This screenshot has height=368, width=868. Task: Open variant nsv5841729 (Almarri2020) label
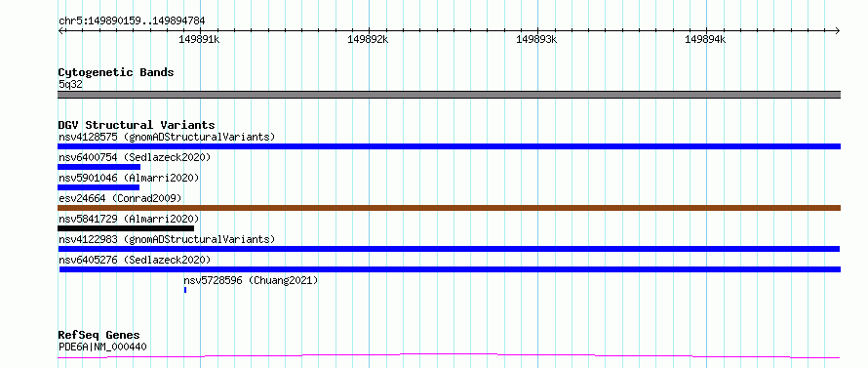click(129, 219)
